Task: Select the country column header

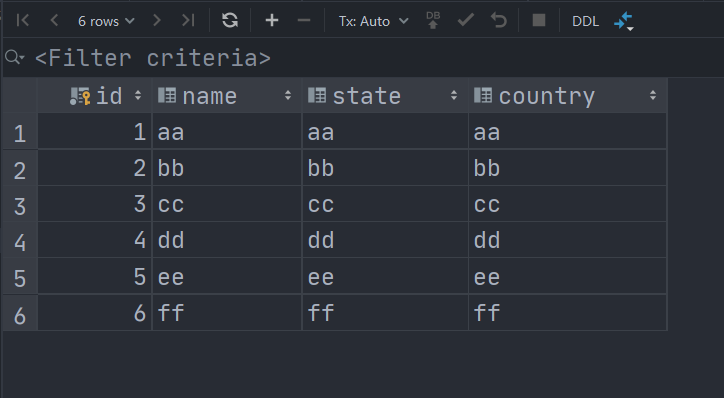Action: [x=567, y=96]
